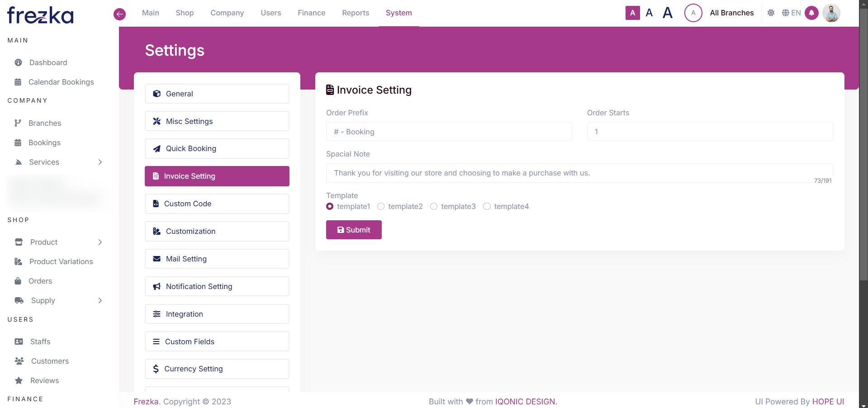Click the sidebar collapse arrow icon

pyautogui.click(x=119, y=14)
